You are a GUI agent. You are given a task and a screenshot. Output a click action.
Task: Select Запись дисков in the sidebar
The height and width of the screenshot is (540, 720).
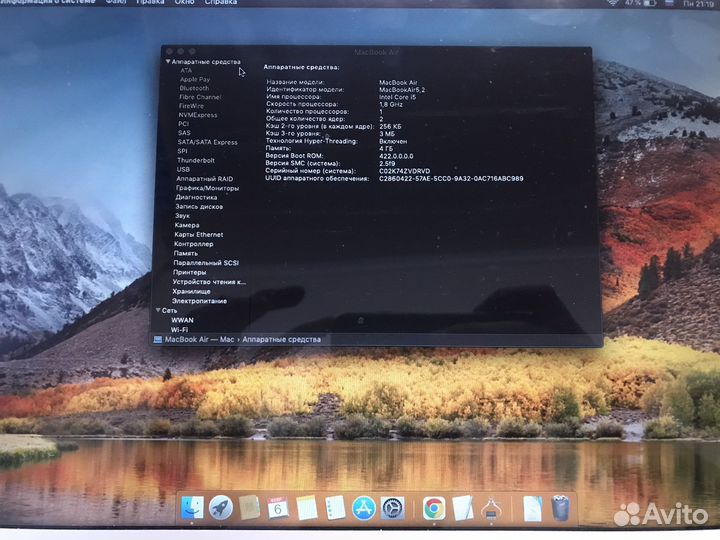click(199, 207)
